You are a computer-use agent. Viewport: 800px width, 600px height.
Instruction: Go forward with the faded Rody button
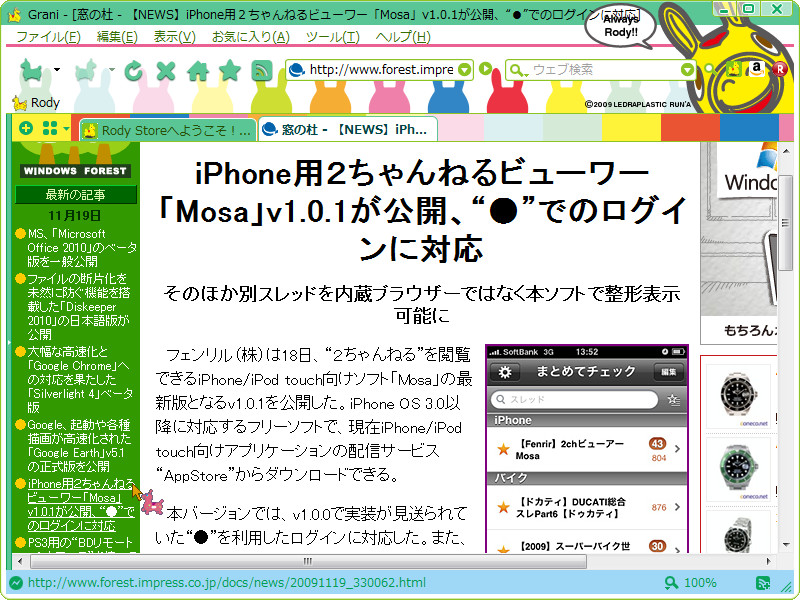(87, 70)
